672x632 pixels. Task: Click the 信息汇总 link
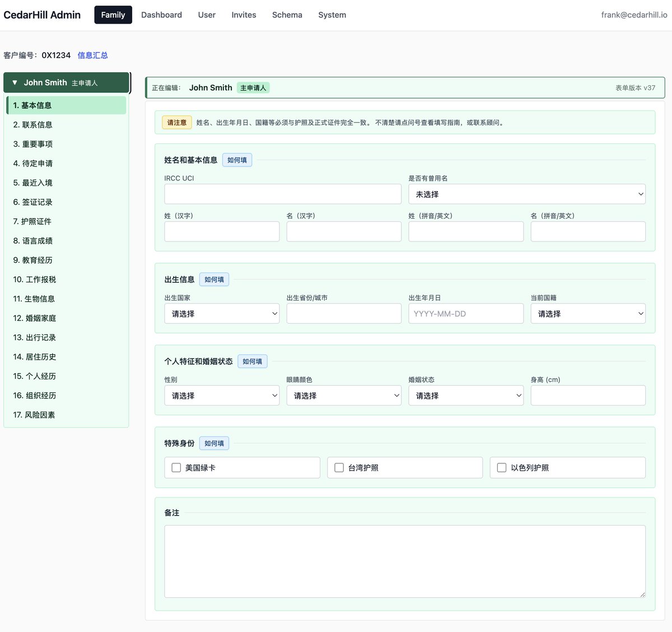tap(92, 55)
